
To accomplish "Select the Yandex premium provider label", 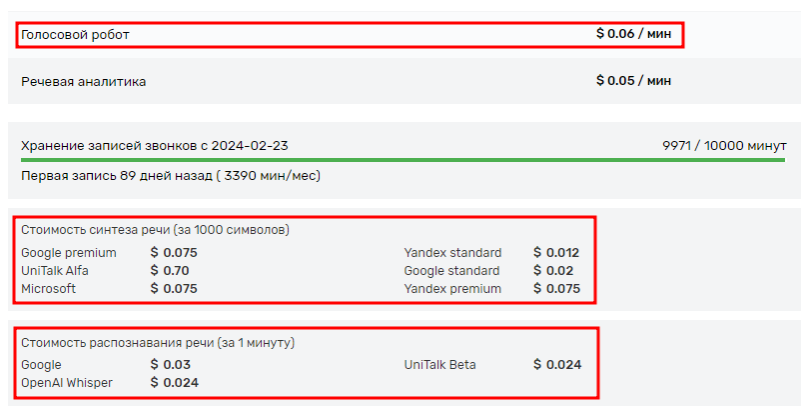I will coord(453,288).
